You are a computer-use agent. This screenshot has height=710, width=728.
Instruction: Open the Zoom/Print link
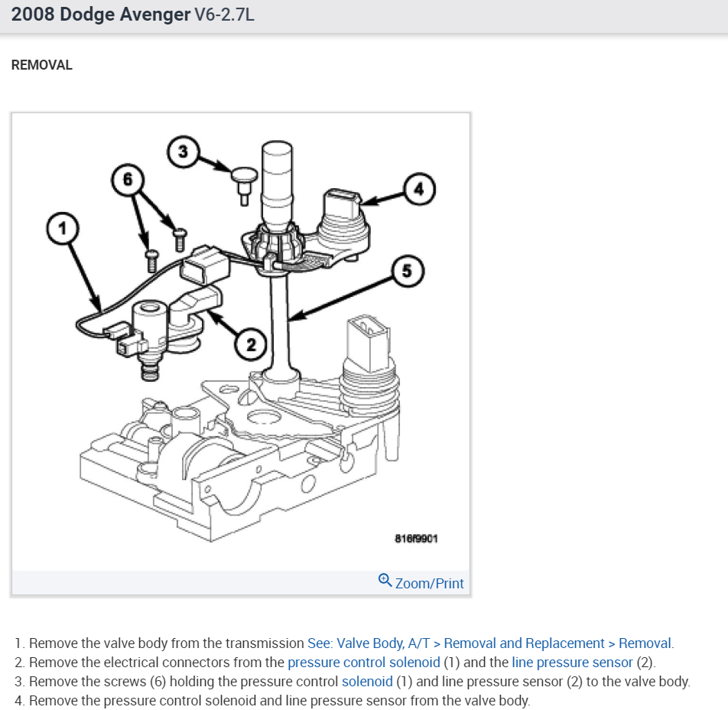(x=429, y=583)
